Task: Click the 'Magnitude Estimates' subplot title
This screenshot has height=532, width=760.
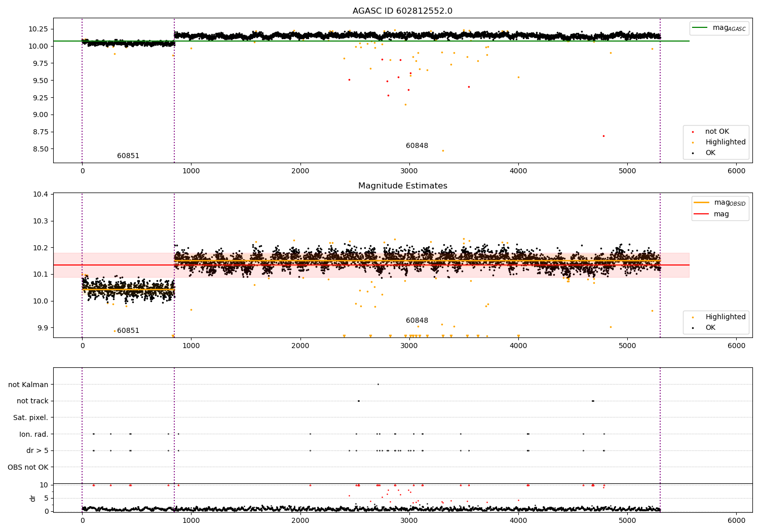Action: point(402,186)
